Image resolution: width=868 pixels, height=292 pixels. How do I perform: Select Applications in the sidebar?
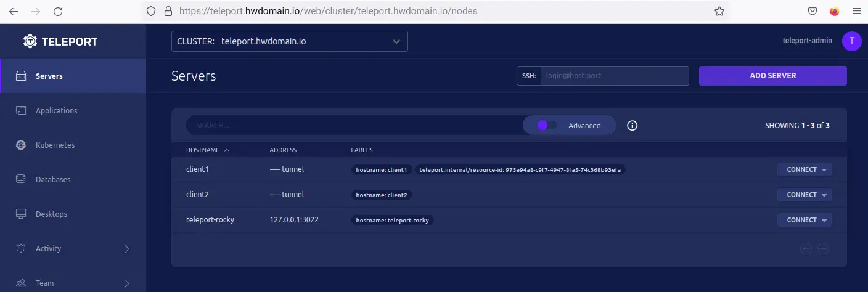pos(73,111)
